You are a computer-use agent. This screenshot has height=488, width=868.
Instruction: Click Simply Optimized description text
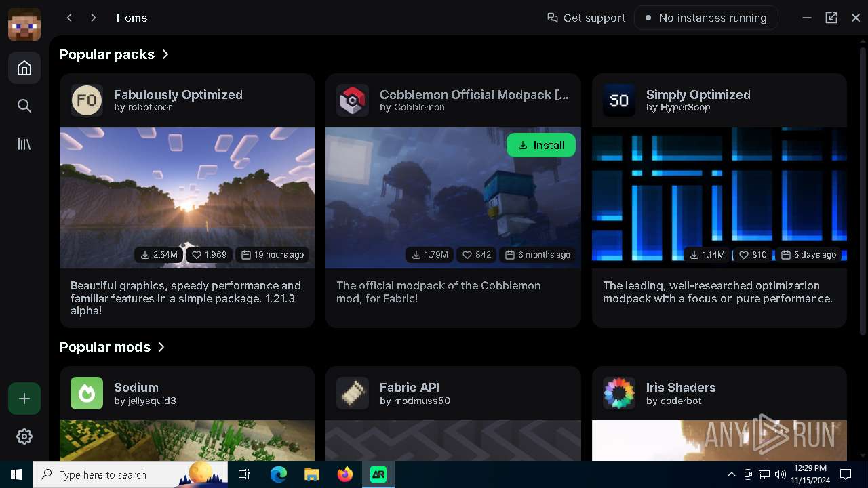coord(718,292)
